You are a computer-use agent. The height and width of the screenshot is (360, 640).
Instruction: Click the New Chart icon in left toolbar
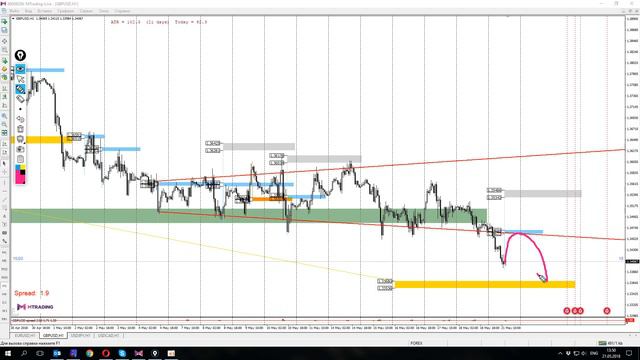click(4, 21)
